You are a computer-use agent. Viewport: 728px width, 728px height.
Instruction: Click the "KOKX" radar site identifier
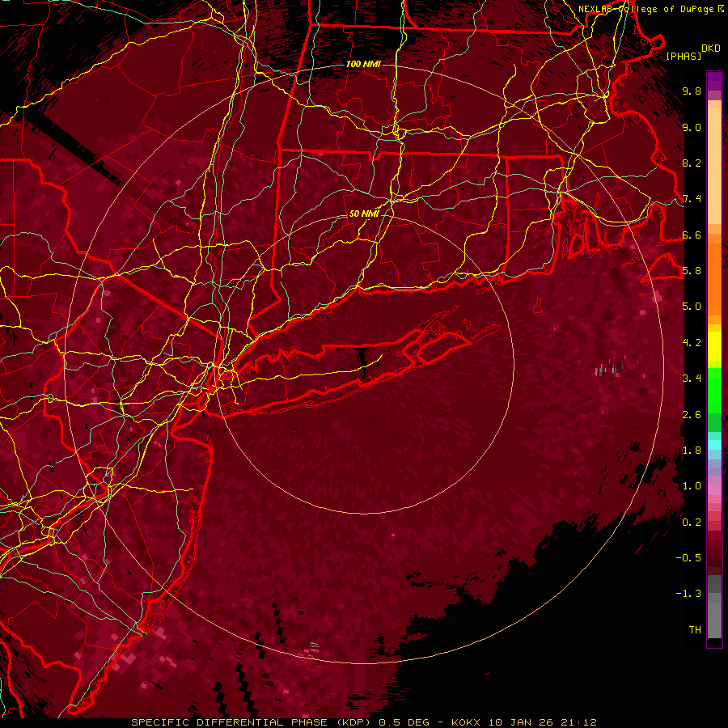pos(466,722)
